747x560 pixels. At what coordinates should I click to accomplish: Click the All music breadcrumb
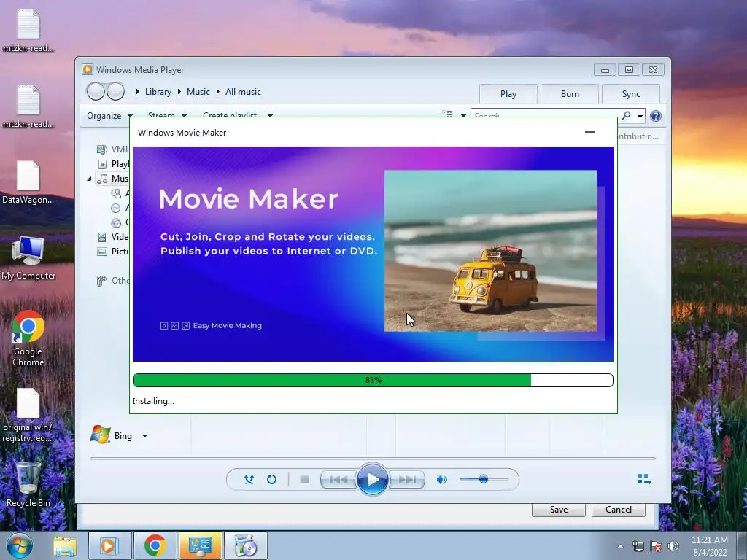pyautogui.click(x=243, y=92)
